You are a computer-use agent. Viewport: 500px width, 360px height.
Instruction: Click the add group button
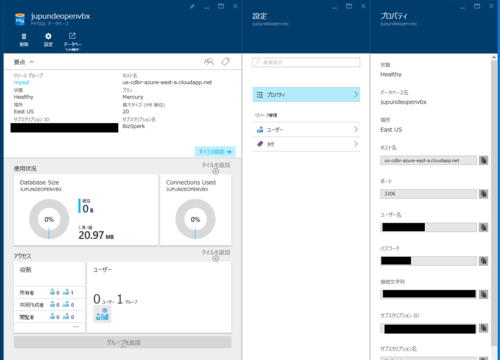pos(122,342)
